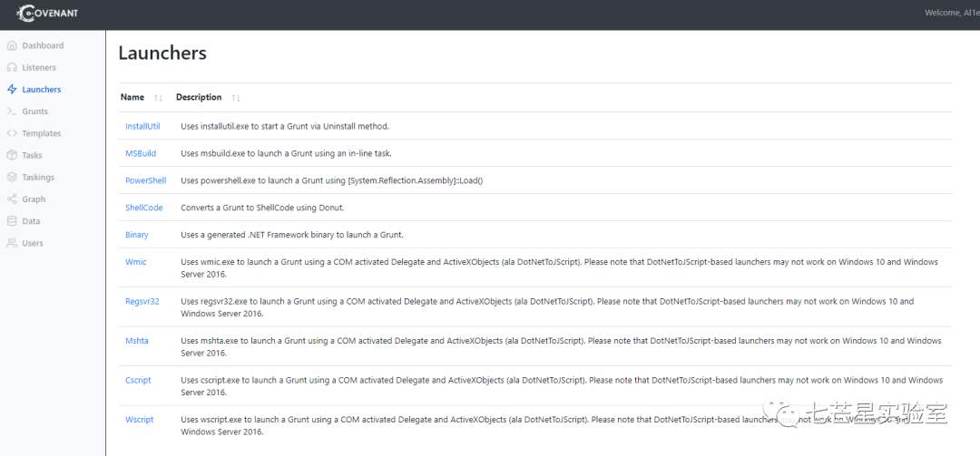Click the Covenant logo in header
Viewport: 980px width, 456px height.
(x=51, y=14)
